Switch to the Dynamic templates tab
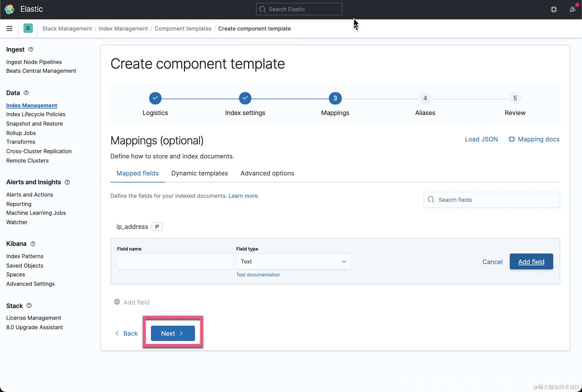 (x=199, y=173)
